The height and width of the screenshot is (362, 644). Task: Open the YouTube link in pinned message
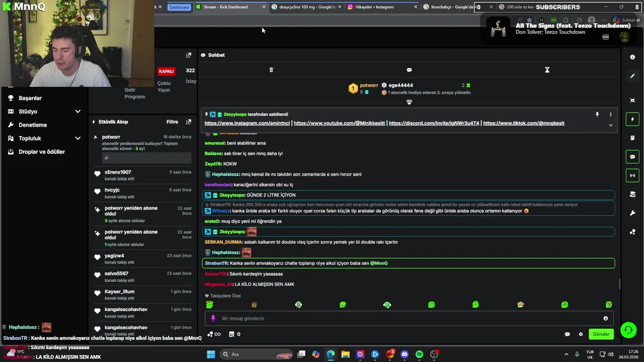pyautogui.click(x=339, y=123)
